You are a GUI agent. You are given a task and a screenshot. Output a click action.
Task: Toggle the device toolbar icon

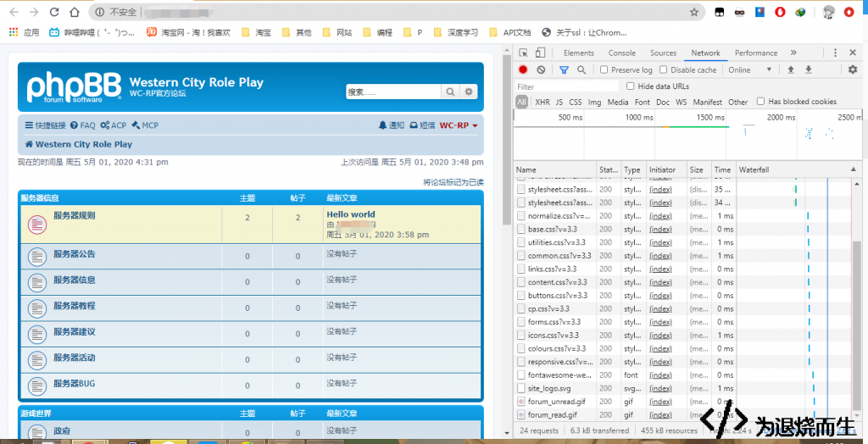[x=540, y=53]
